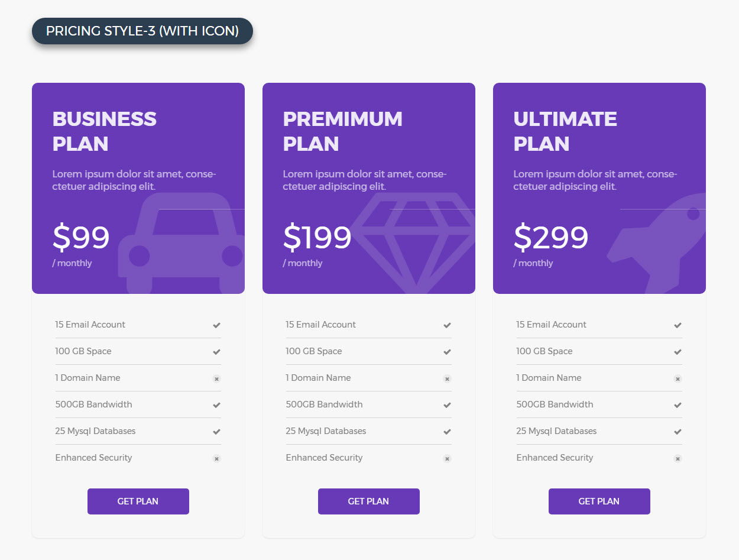Select the cross icon beside Ultimate Plan's Enhanced Security

(678, 458)
